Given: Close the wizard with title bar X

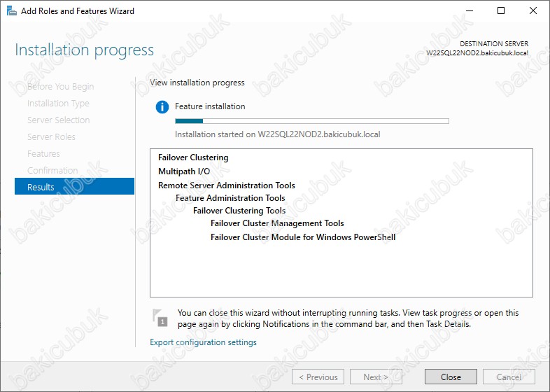Looking at the screenshot, I should 533,11.
